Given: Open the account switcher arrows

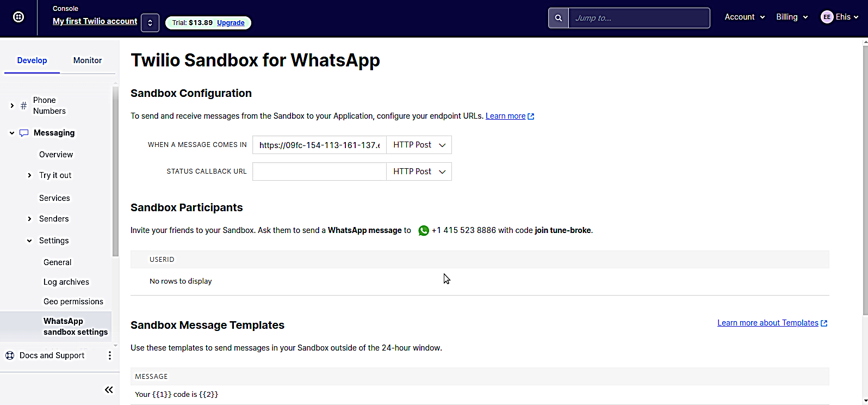Looking at the screenshot, I should pos(150,23).
